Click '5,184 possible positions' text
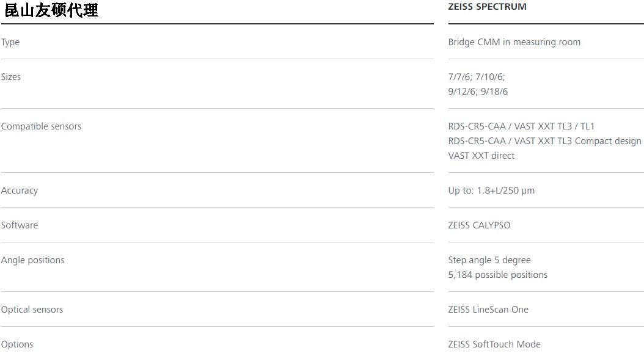 pyautogui.click(x=498, y=275)
